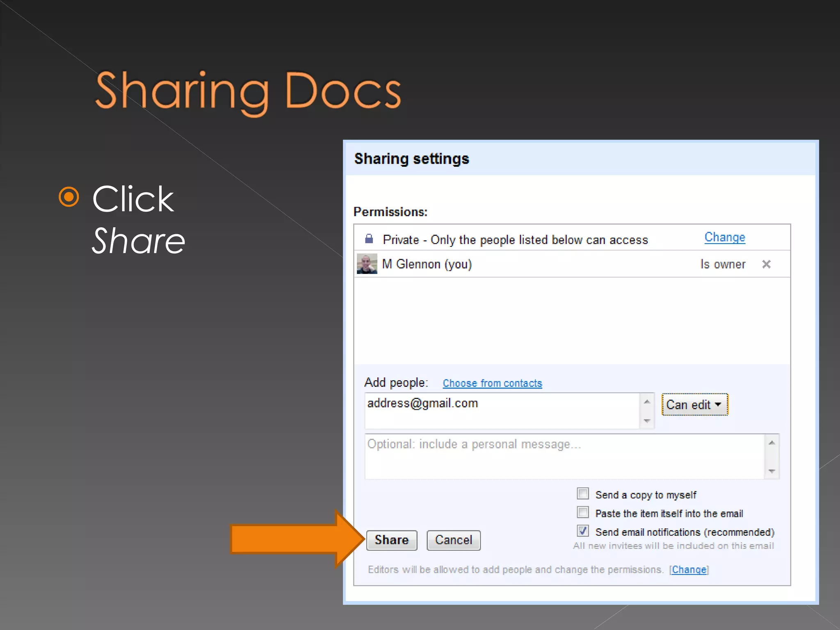This screenshot has width=840, height=630.
Task: Click Change link next to Private
Action: tap(724, 237)
